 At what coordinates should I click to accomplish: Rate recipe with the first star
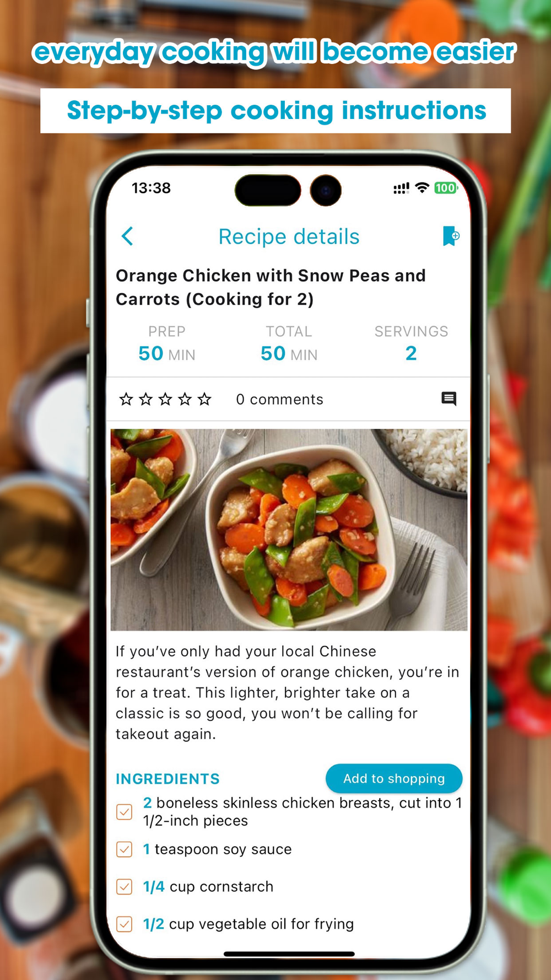click(126, 399)
